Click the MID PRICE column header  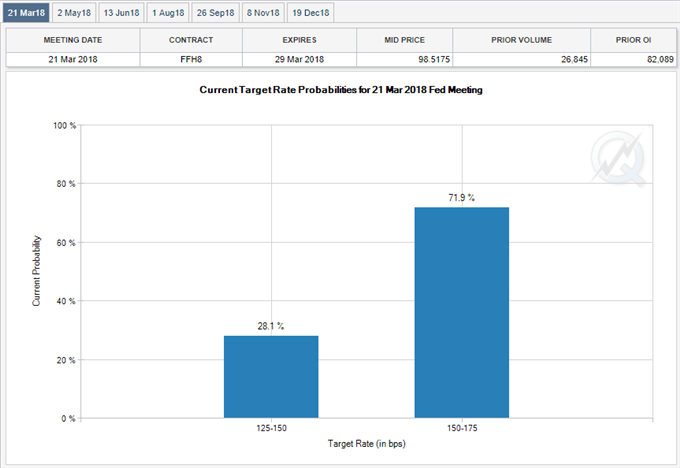tap(404, 40)
